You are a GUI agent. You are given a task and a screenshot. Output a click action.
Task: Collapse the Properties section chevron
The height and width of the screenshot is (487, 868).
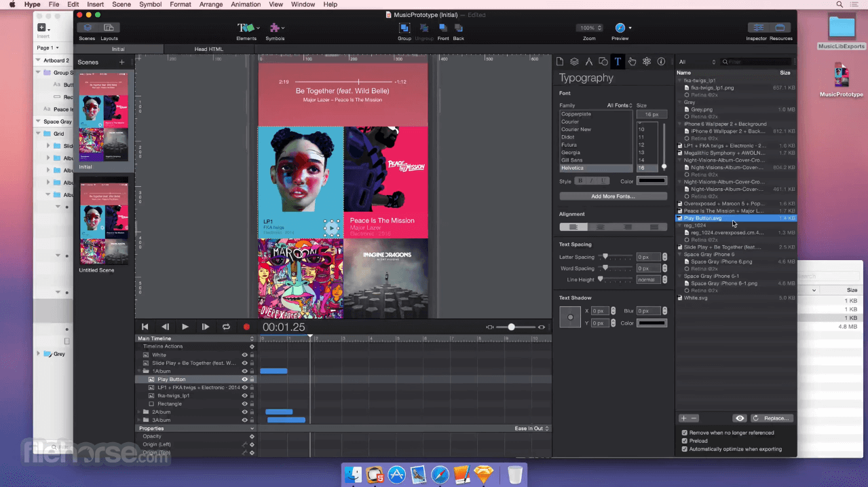pos(252,429)
